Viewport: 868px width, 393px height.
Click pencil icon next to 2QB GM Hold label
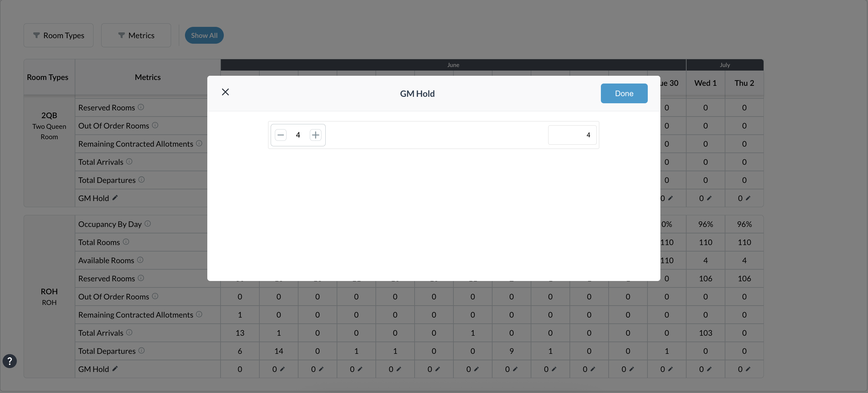pyautogui.click(x=115, y=198)
